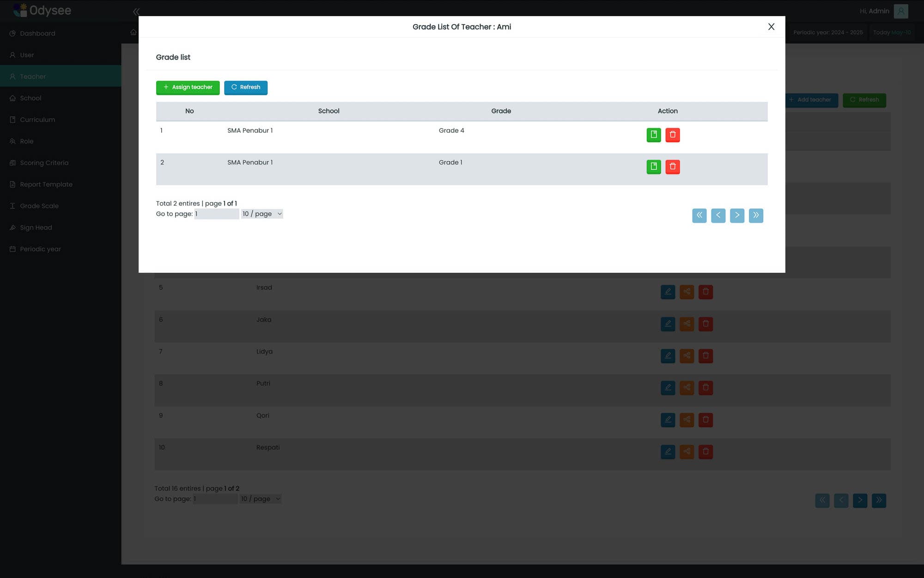
Task: Open the '10 / page' size dropdown
Action: pos(262,213)
